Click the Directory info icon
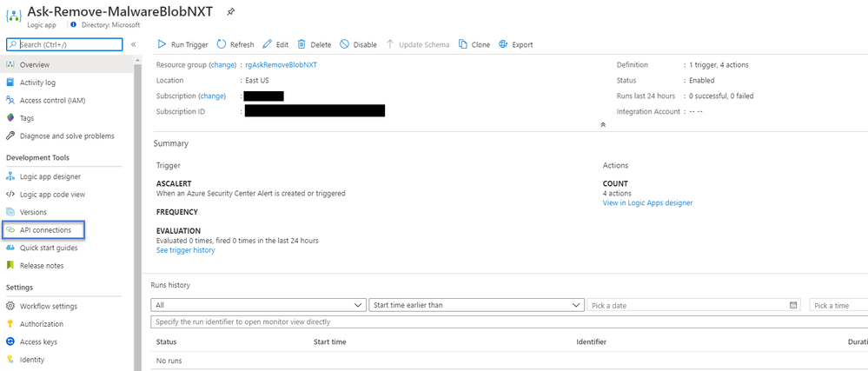The image size is (868, 371). tap(74, 25)
